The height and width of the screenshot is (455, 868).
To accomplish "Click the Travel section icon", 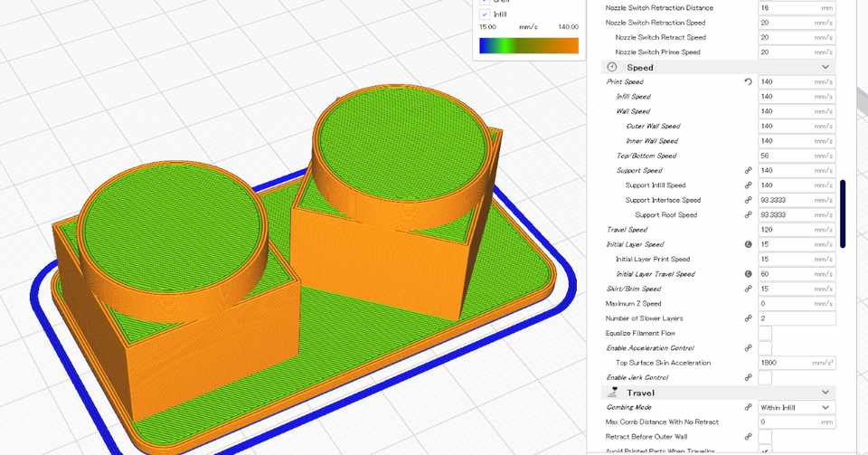I will point(612,392).
